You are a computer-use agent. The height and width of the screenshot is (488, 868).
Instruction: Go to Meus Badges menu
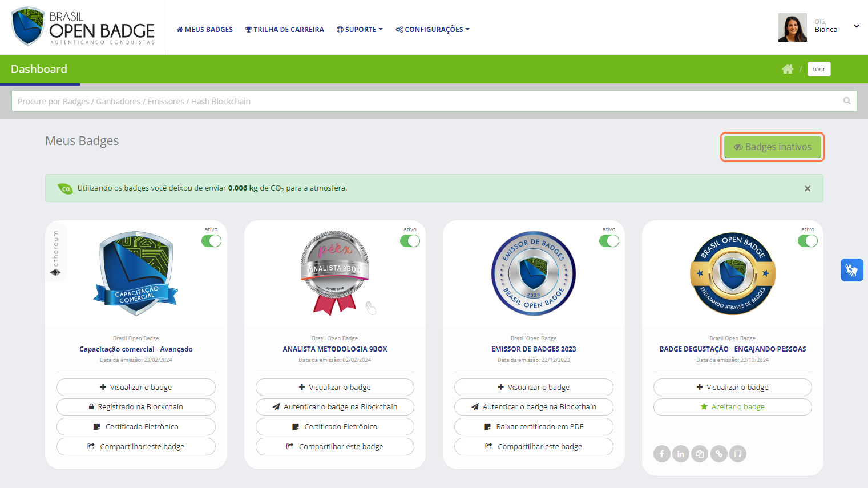tap(205, 29)
